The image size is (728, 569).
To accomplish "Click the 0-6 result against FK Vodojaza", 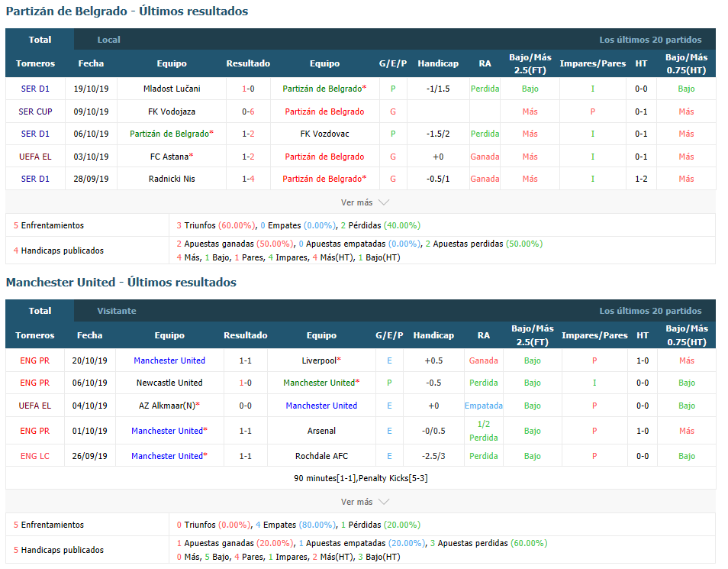I will (x=248, y=112).
